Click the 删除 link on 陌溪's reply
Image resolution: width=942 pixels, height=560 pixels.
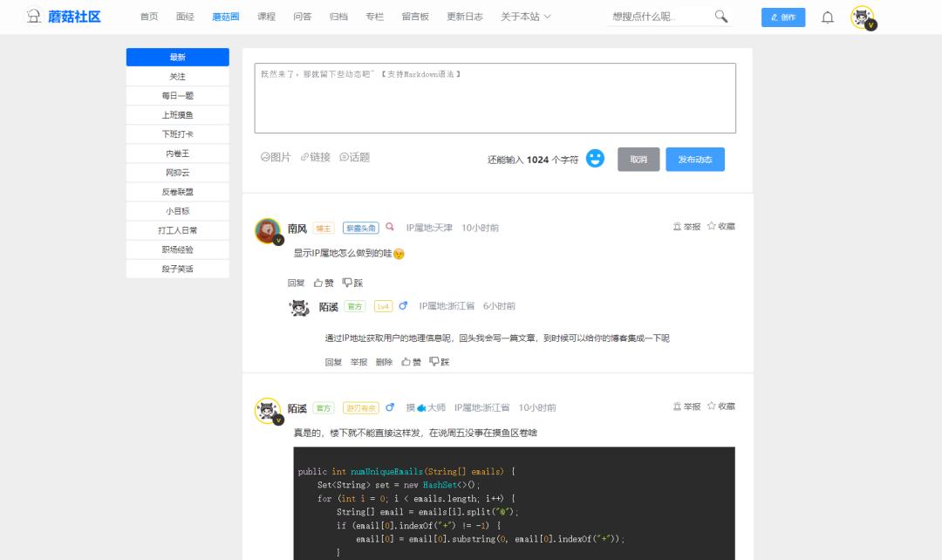point(383,361)
